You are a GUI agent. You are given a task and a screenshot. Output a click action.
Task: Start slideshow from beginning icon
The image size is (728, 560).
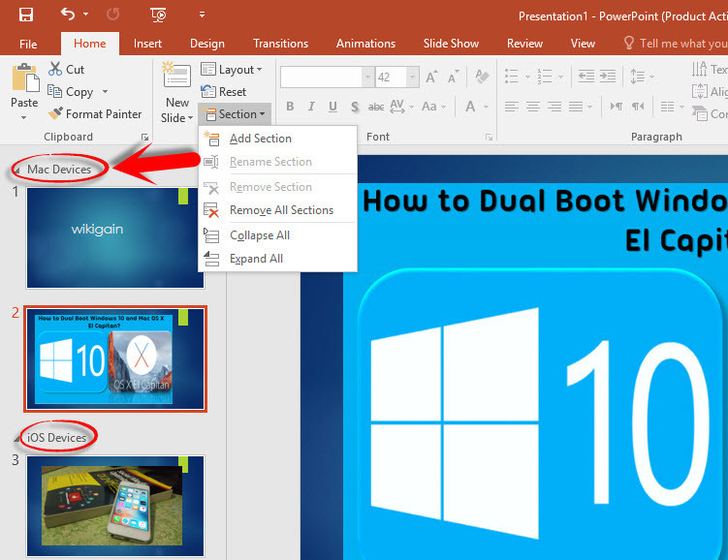(x=158, y=15)
